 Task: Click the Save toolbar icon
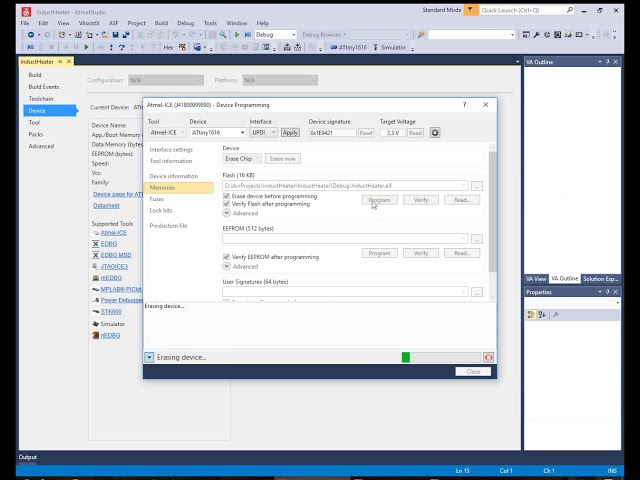click(116, 35)
